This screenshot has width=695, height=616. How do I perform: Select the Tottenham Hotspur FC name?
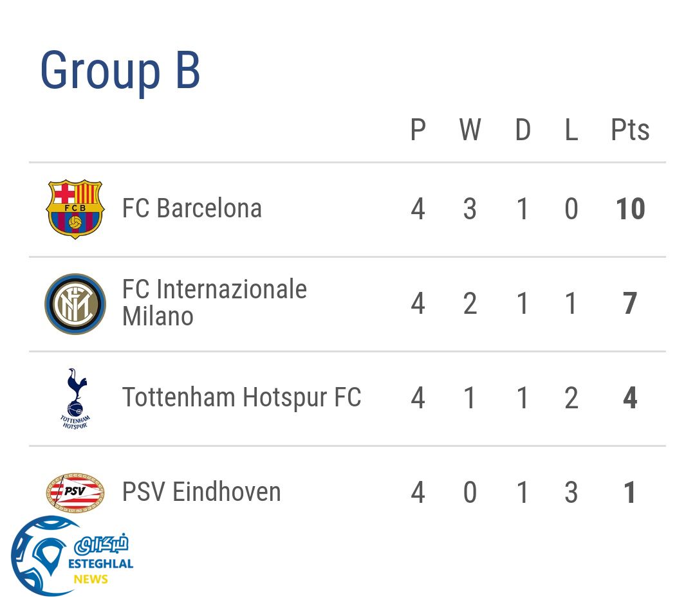pos(241,397)
